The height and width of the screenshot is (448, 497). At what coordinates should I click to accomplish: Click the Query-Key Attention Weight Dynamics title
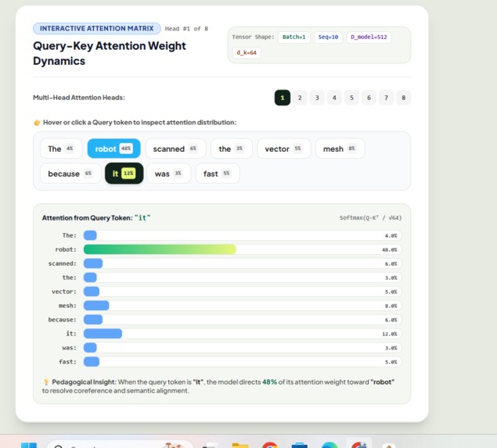coord(110,53)
